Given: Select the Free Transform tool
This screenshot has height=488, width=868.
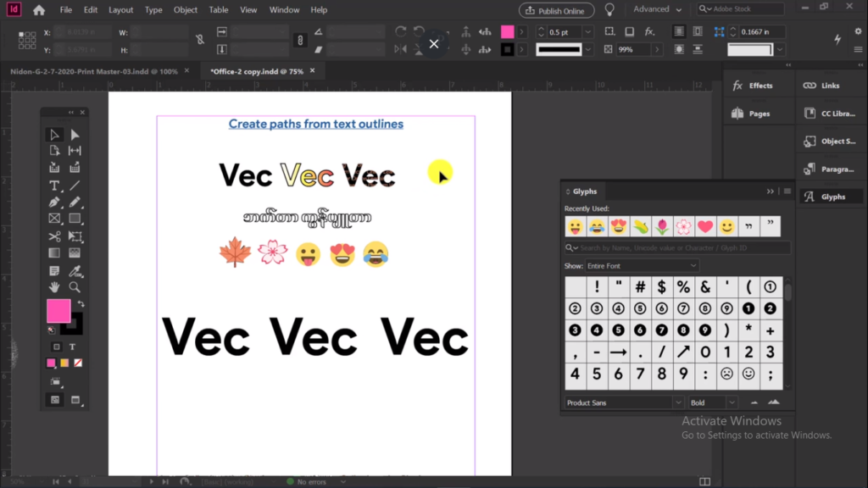Looking at the screenshot, I should coord(75,236).
